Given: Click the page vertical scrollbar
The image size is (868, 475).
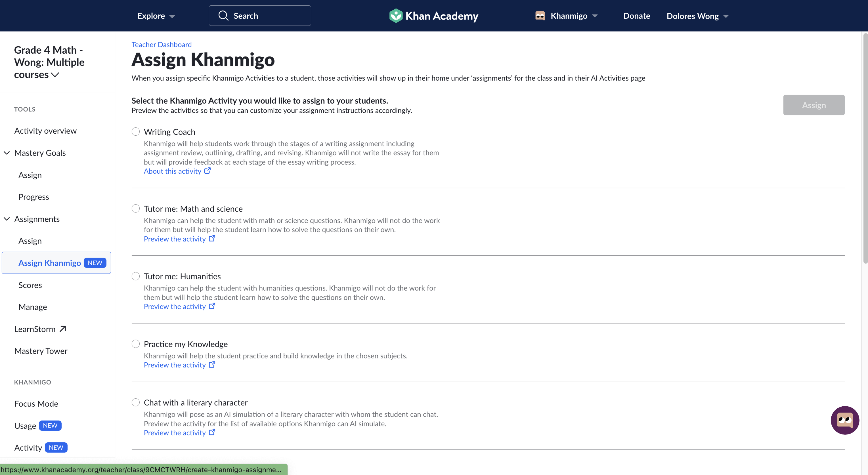Looking at the screenshot, I should [865, 148].
